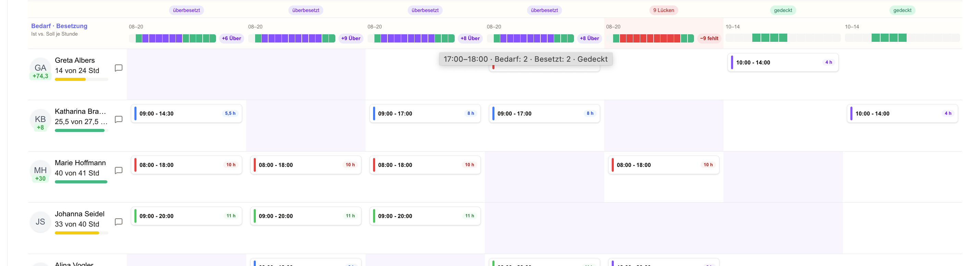Click Johanna Seidel hours progress bar

point(81,233)
